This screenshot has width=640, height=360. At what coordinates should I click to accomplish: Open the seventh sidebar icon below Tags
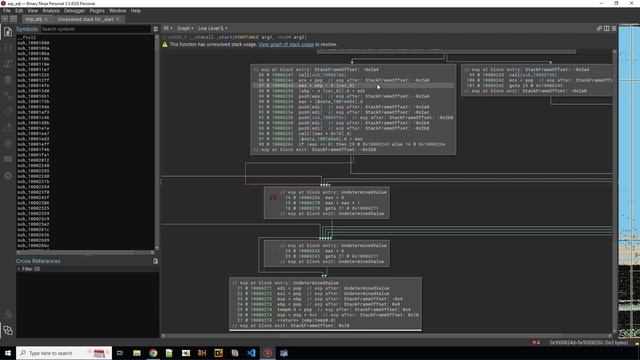pos(8,127)
